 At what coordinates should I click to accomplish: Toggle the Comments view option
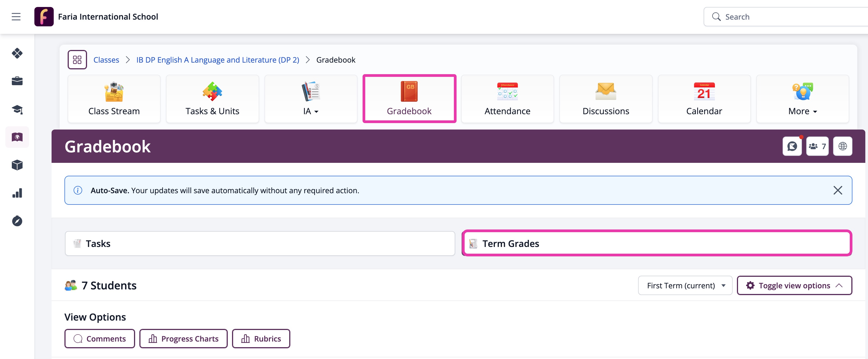99,338
